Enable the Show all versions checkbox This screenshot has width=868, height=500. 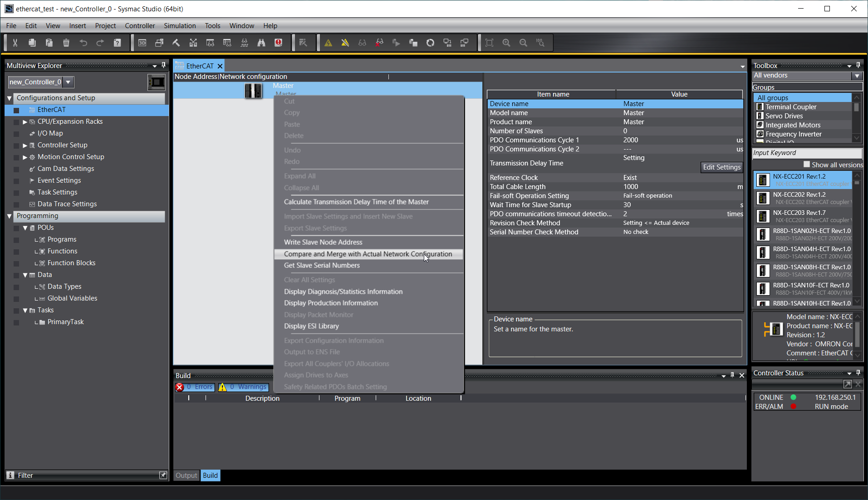pyautogui.click(x=806, y=165)
